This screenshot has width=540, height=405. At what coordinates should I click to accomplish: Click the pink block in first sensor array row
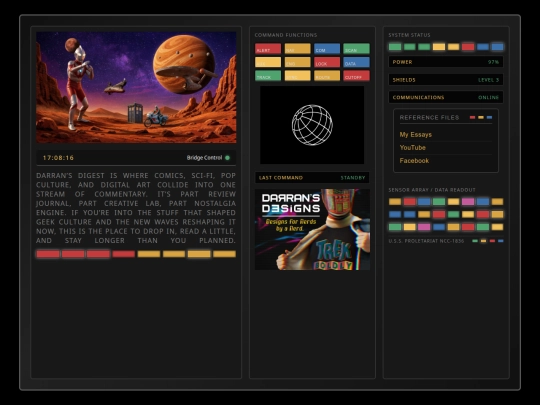[x=468, y=201]
